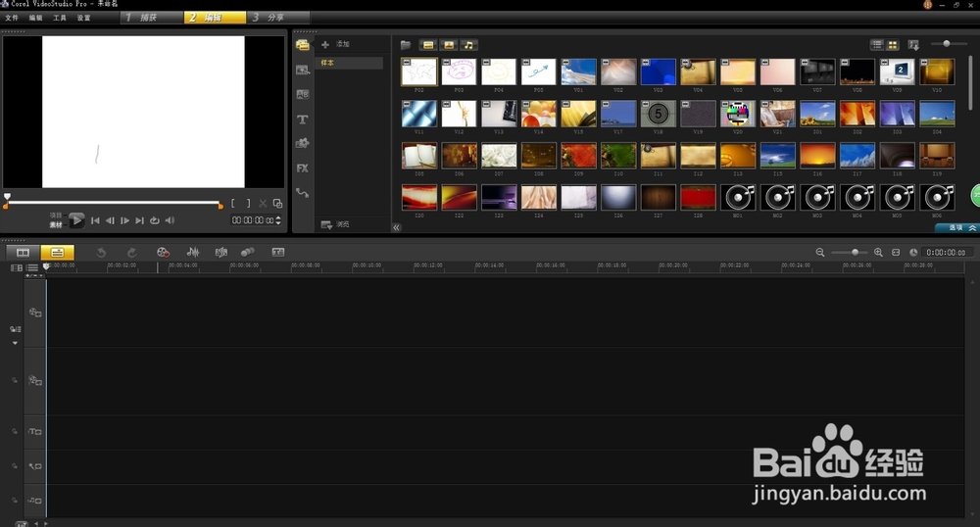Switch to Timeline view
This screenshot has height=527, width=980.
click(57, 253)
